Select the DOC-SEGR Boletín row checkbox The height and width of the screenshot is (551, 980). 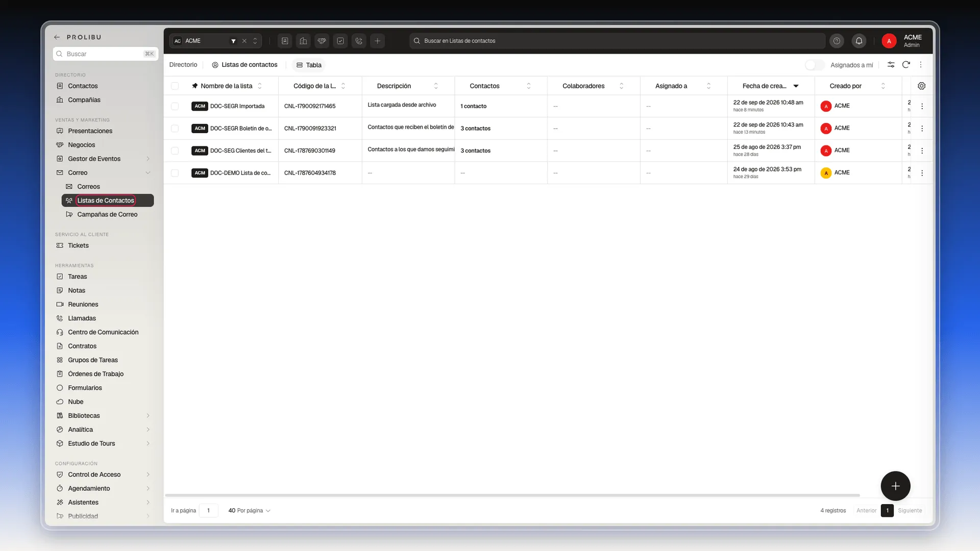(x=175, y=129)
